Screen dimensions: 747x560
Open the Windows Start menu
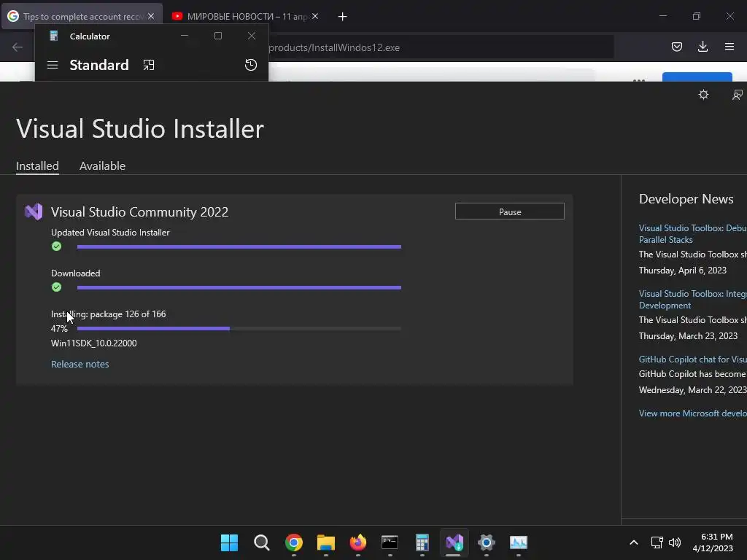[229, 542]
